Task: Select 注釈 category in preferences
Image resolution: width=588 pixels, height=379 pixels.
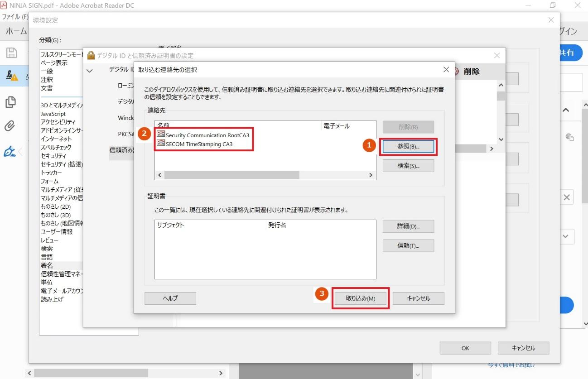Action: 47,80
